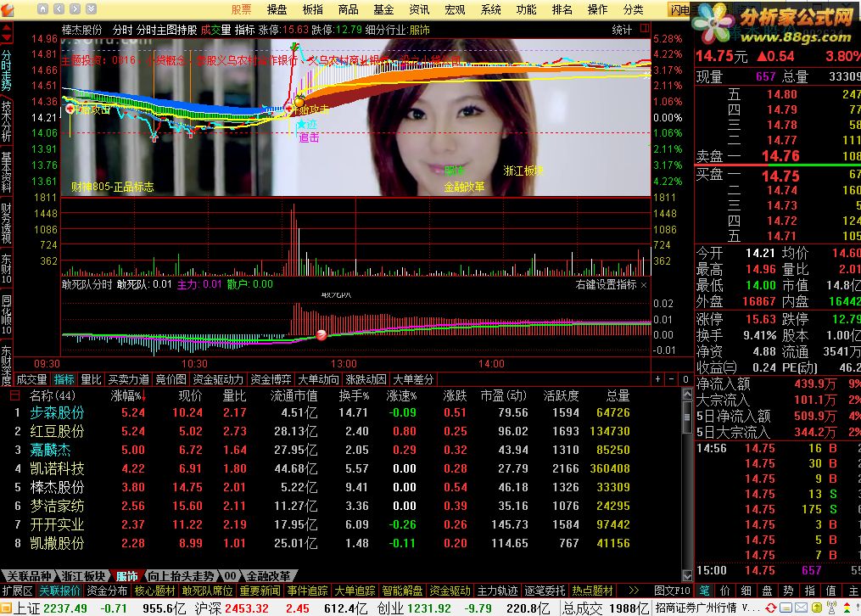
Task: Open the 向上抬头走势 tab
Action: pos(182,576)
